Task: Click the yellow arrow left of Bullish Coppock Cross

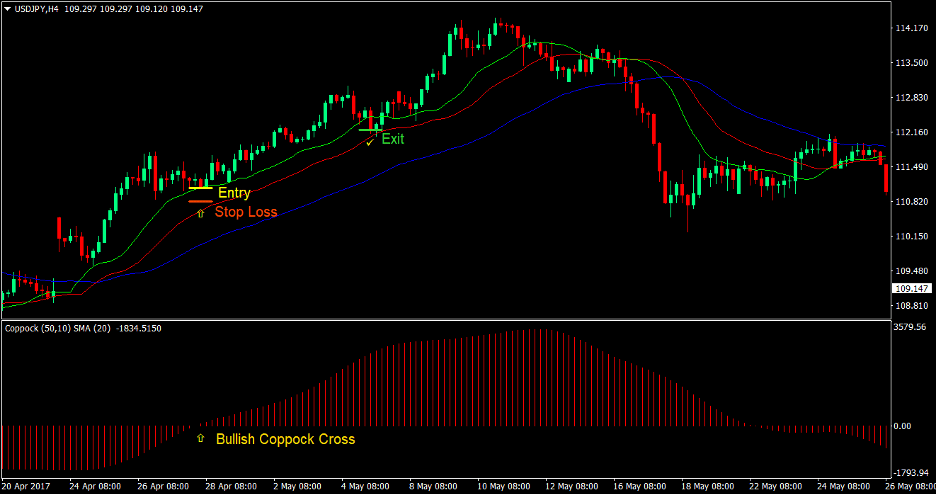Action: point(201,438)
